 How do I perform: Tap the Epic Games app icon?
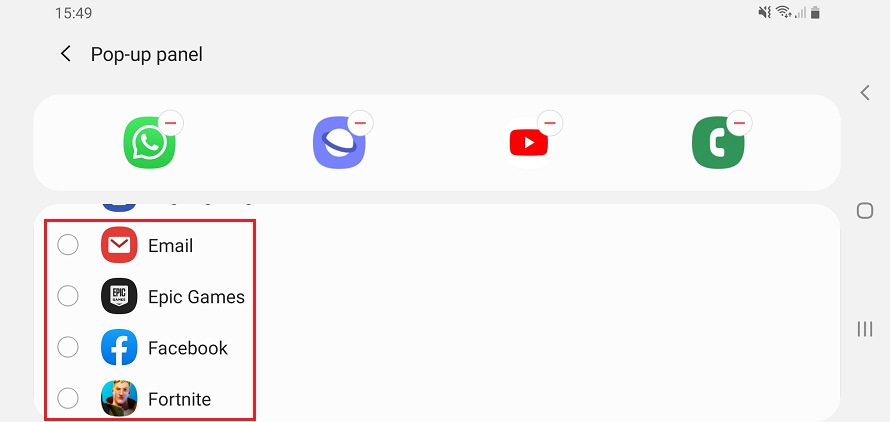point(119,296)
